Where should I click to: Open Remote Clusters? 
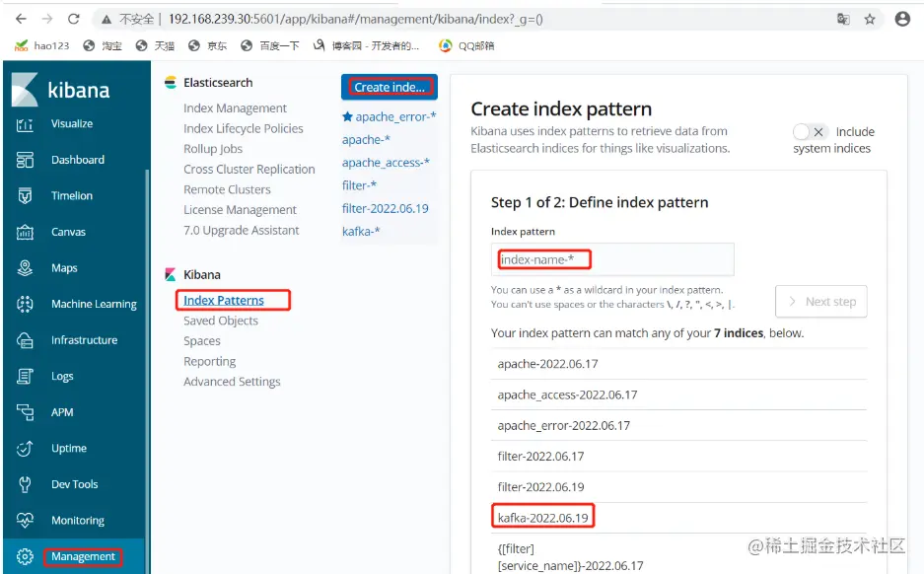click(227, 189)
